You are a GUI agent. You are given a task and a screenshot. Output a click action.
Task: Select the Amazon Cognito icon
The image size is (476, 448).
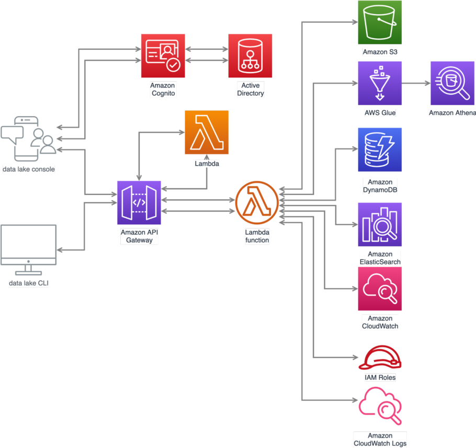click(162, 56)
